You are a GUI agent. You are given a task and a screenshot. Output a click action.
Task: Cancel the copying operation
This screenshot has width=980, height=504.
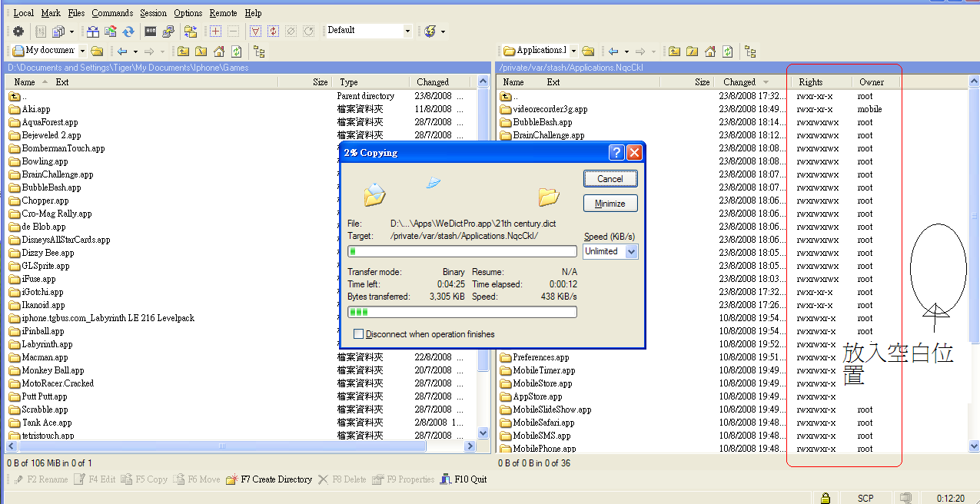coord(610,179)
